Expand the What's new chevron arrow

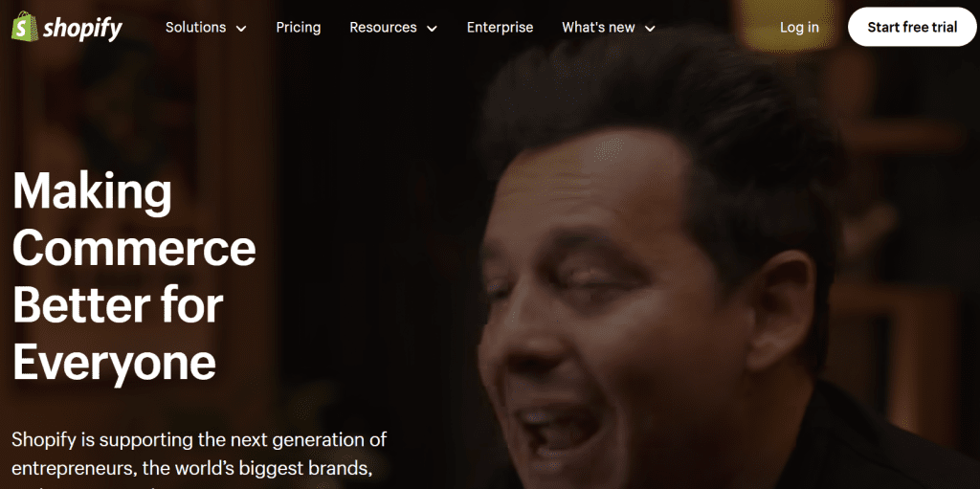[x=650, y=28]
